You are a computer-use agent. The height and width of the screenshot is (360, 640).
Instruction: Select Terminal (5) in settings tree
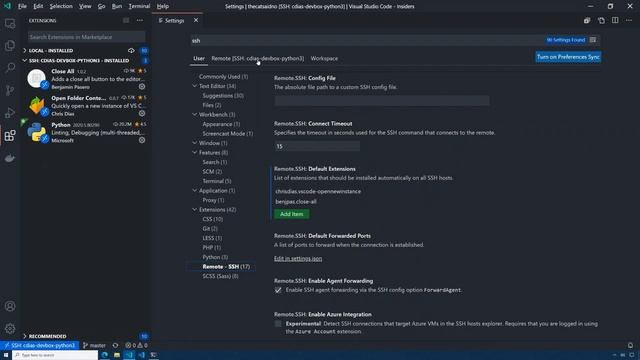point(217,181)
